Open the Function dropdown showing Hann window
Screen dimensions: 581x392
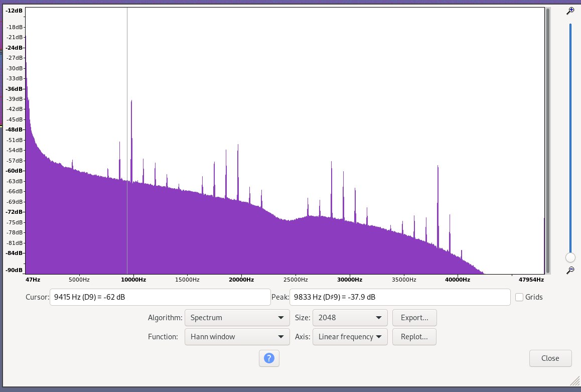click(237, 337)
